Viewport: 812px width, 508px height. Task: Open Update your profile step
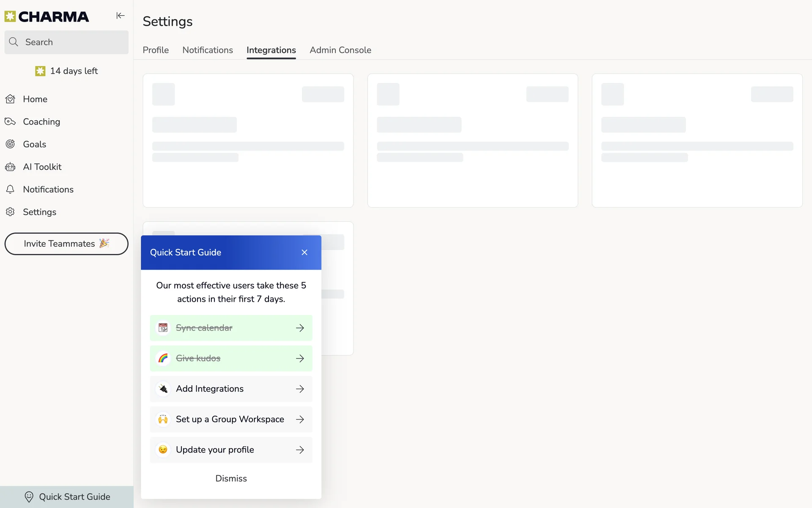(x=231, y=450)
